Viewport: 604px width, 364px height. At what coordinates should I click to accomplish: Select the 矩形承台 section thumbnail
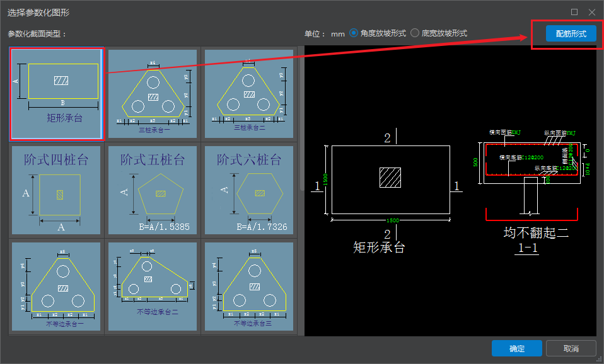(56, 94)
